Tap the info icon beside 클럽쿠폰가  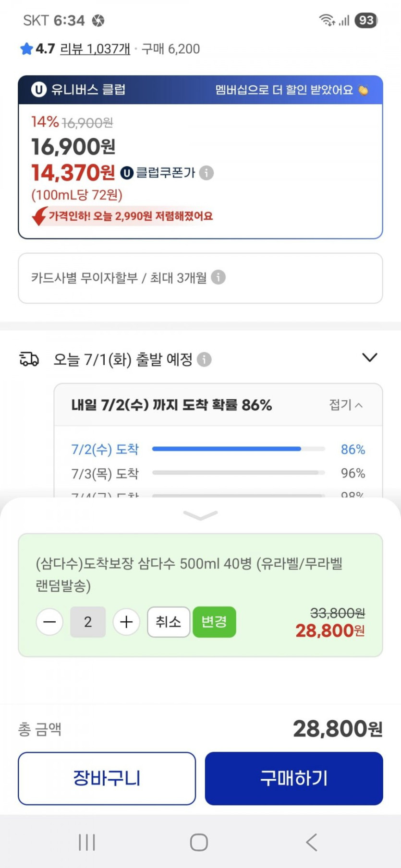207,173
